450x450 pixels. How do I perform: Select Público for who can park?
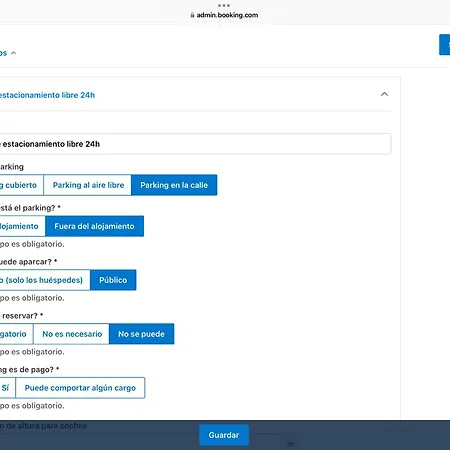(113, 280)
